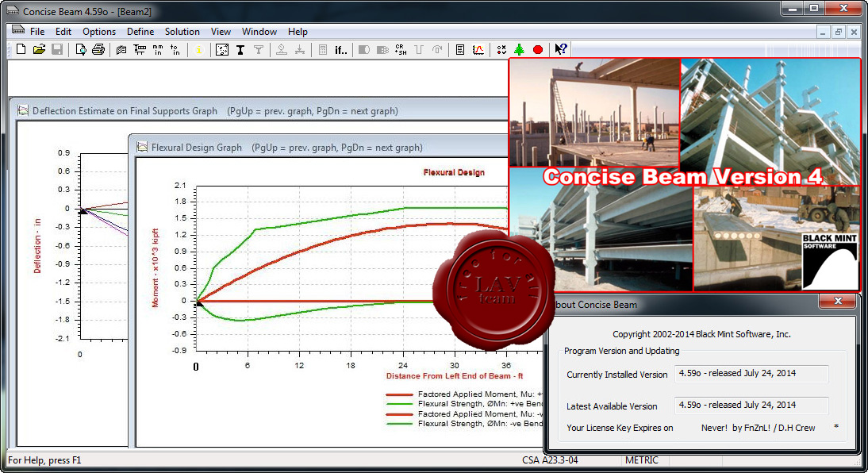The image size is (868, 473).
Task: Click the 'Flexural Design' chart title
Action: coord(454,172)
